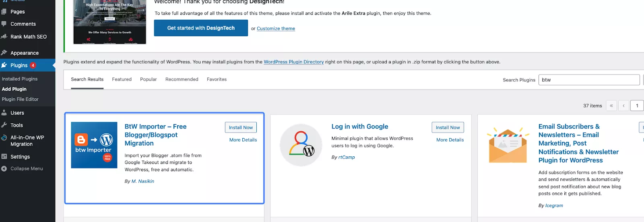Click the Rank Math SEO icon
The image size is (644, 222).
coord(4,36)
